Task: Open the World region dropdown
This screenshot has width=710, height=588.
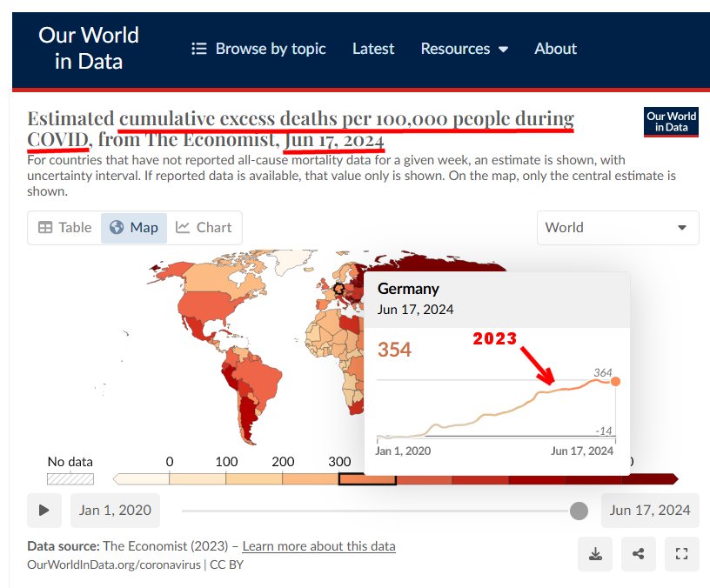Action: point(617,228)
